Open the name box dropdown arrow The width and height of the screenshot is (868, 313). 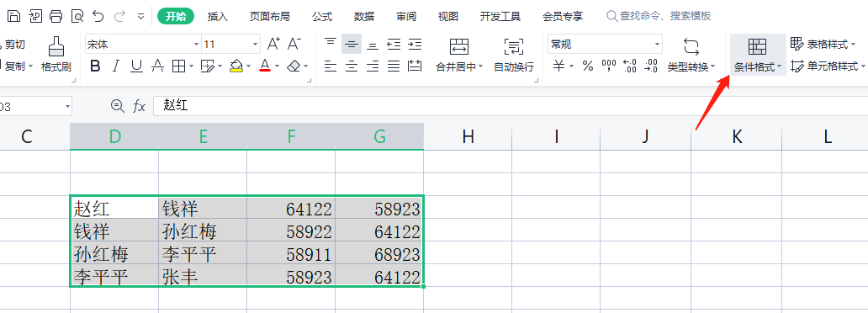point(67,106)
